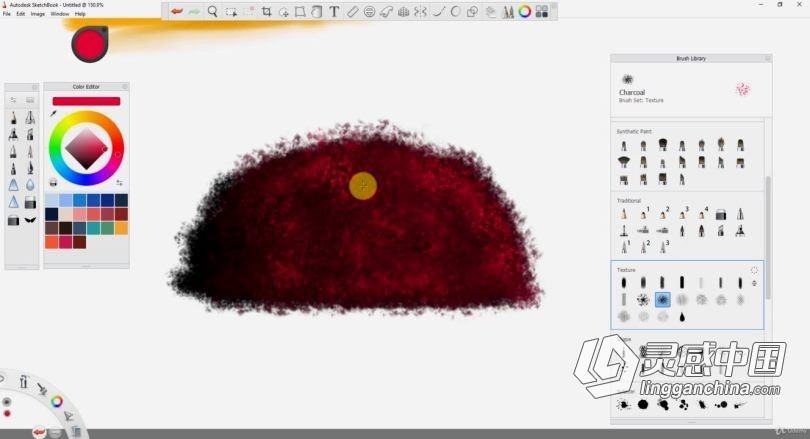
Task: Choose the orange swatch
Action: point(121,228)
